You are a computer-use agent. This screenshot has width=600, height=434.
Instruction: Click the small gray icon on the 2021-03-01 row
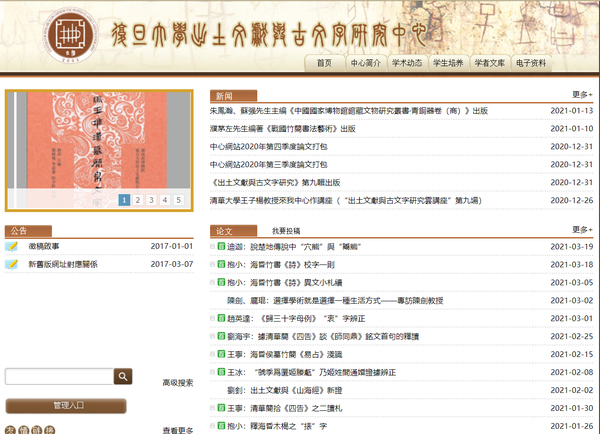coord(212,318)
